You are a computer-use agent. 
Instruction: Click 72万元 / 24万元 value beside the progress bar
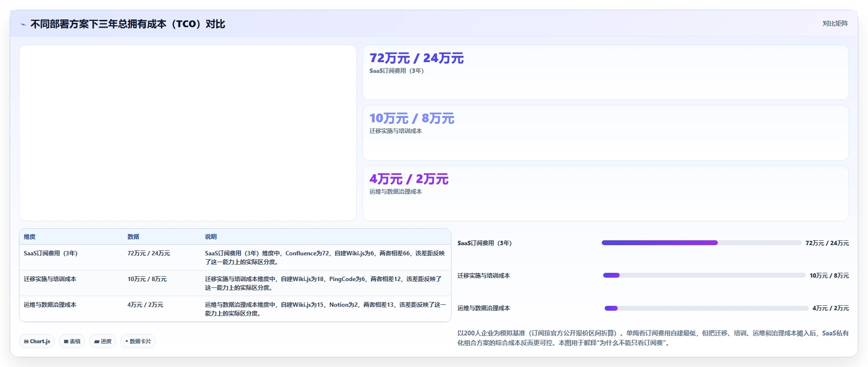coord(827,243)
